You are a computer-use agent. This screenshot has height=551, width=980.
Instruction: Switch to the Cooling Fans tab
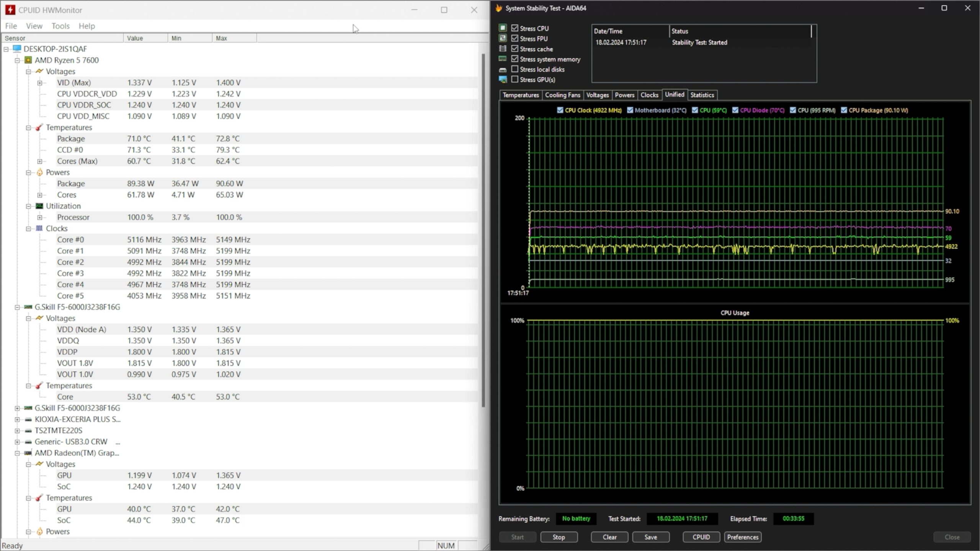[562, 95]
